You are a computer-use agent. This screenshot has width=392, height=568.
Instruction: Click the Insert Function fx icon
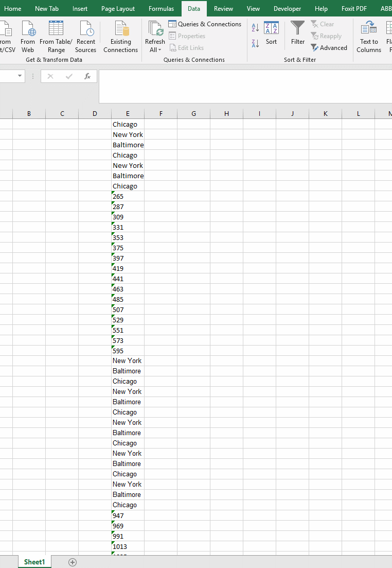click(x=87, y=76)
